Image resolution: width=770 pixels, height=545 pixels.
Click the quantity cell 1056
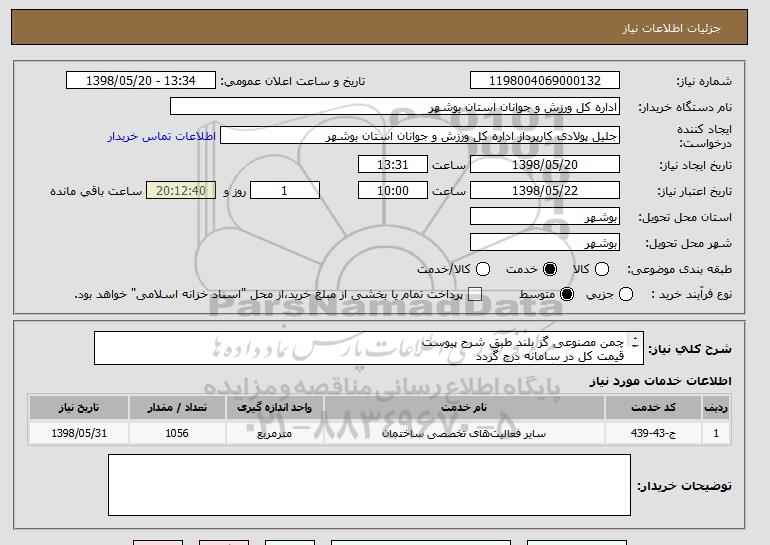(177, 433)
